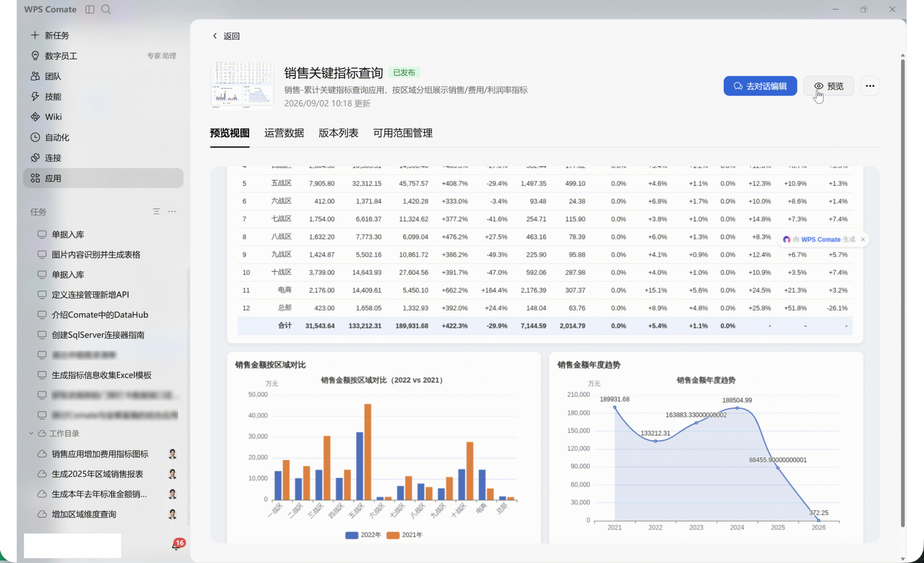
Task: Open the 技能 skills section
Action: point(103,96)
